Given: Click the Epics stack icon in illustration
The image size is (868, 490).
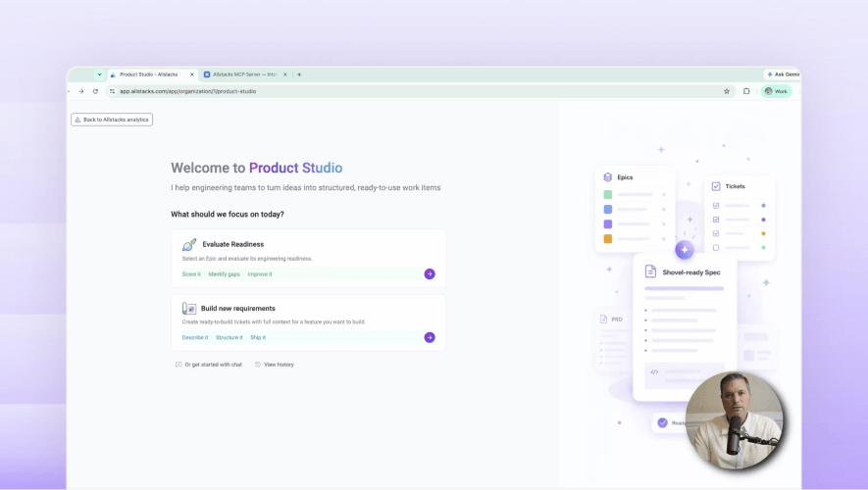Looking at the screenshot, I should [x=607, y=177].
